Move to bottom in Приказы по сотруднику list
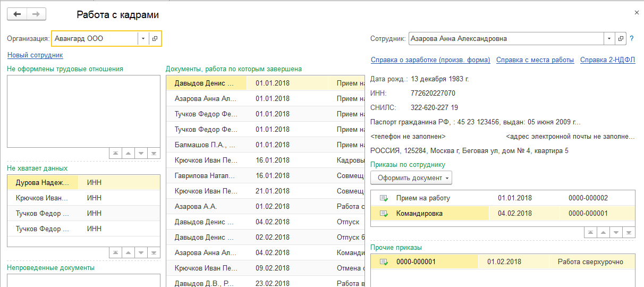The height and width of the screenshot is (287, 644). [629, 232]
